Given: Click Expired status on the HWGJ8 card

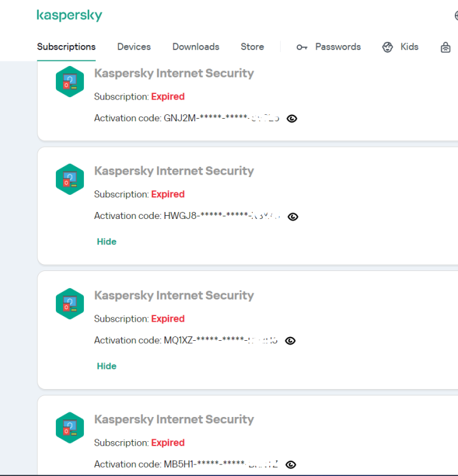Looking at the screenshot, I should 168,194.
